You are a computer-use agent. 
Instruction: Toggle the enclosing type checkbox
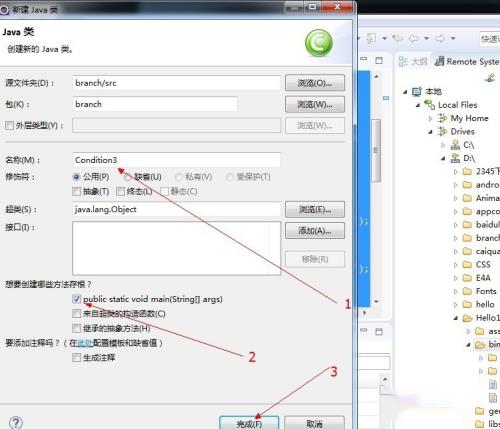[x=9, y=126]
